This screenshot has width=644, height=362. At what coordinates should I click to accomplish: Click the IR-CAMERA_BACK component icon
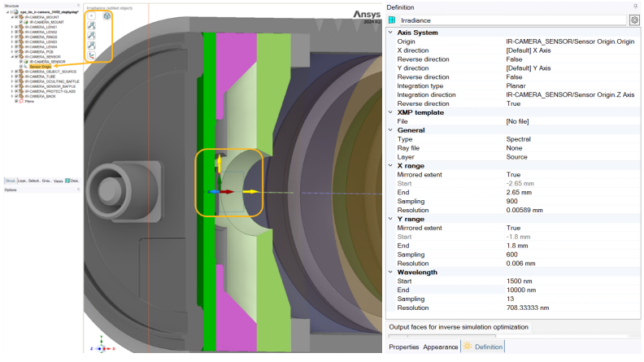pyautogui.click(x=21, y=96)
